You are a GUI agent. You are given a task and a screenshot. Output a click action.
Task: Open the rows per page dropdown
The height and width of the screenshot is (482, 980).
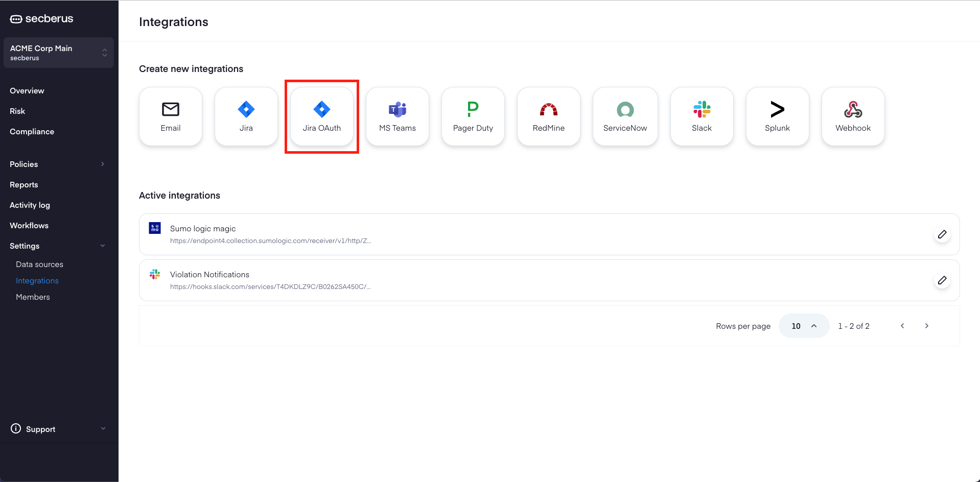click(804, 326)
